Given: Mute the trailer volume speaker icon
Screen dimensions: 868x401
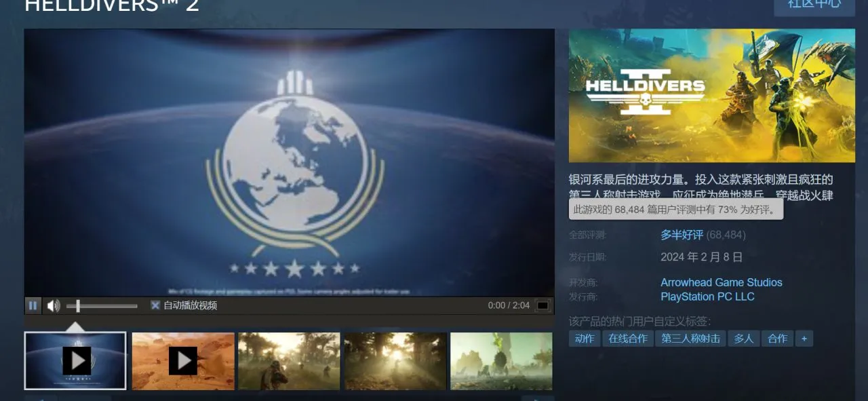Looking at the screenshot, I should click(53, 306).
